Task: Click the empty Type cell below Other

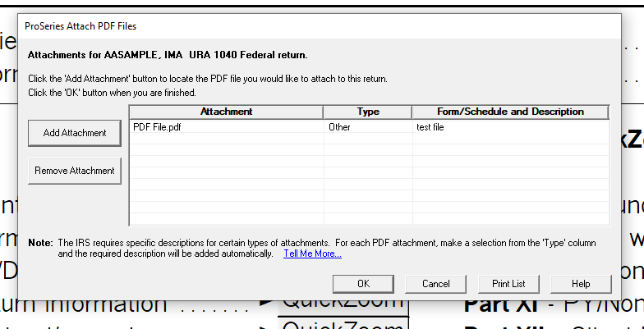Action: coord(367,139)
